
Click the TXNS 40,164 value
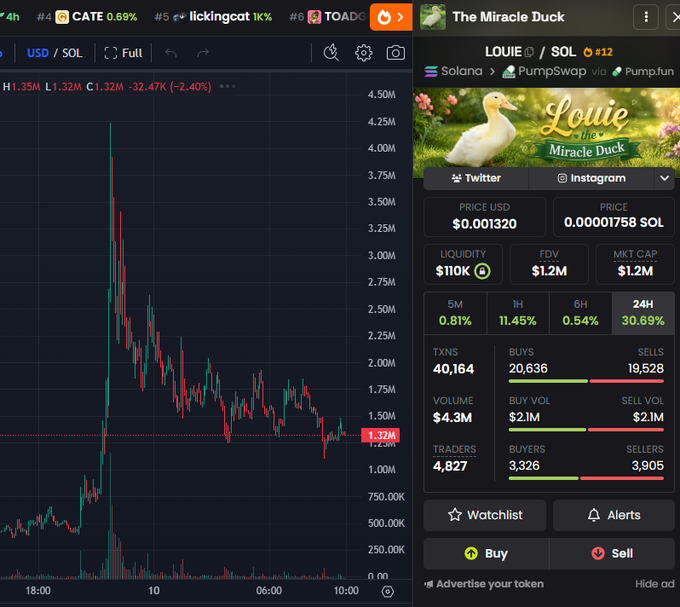tap(454, 369)
